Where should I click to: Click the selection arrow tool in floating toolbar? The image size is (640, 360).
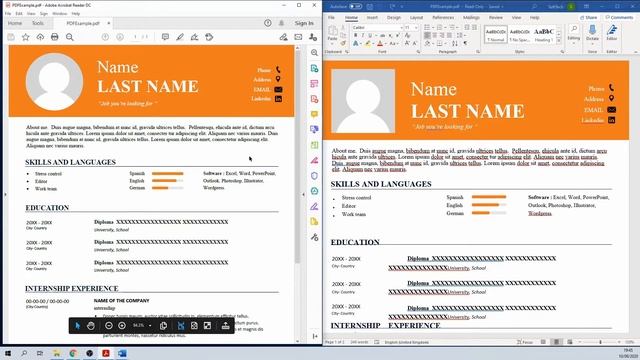[78, 326]
